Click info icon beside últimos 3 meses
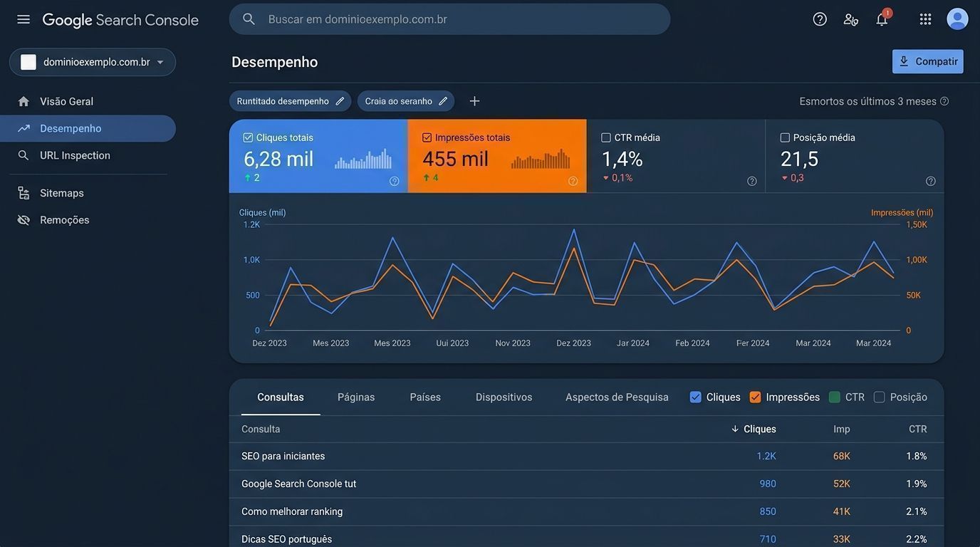Screen dimensions: 980x547 pos(944,101)
